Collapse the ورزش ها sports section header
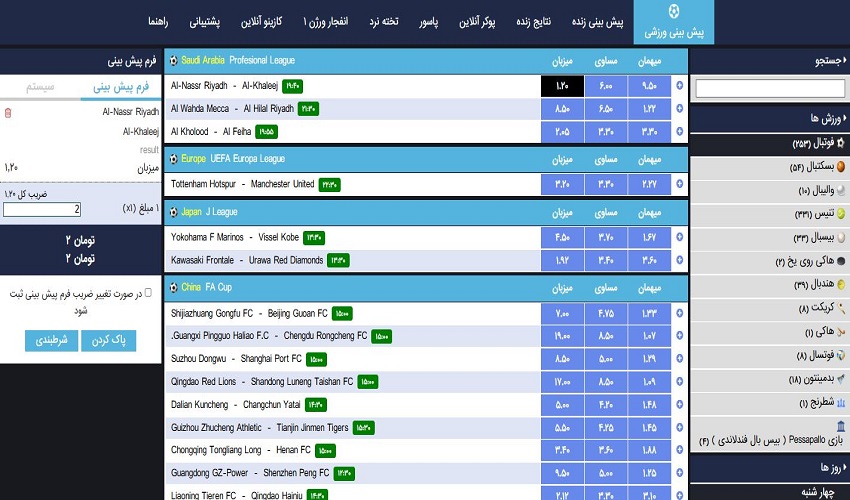 point(770,118)
